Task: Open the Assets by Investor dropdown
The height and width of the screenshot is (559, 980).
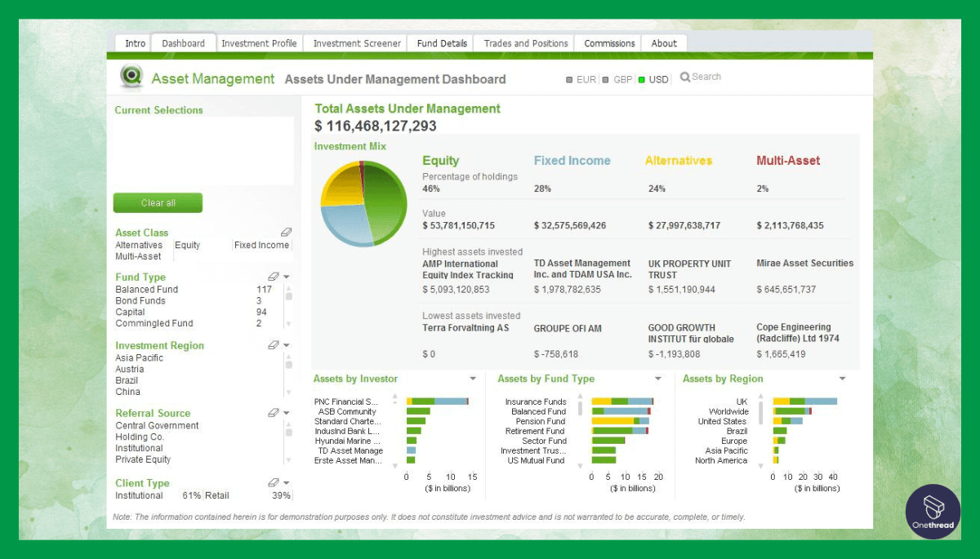Action: [474, 379]
